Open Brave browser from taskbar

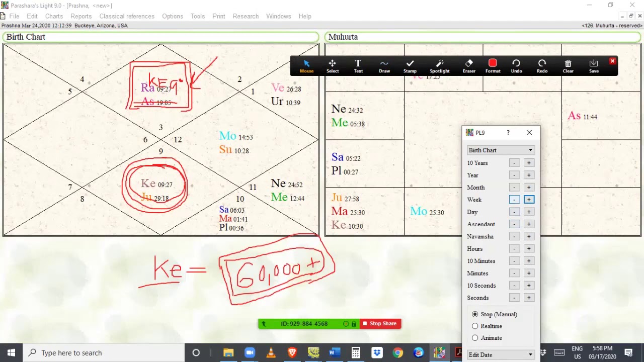pos(292,352)
